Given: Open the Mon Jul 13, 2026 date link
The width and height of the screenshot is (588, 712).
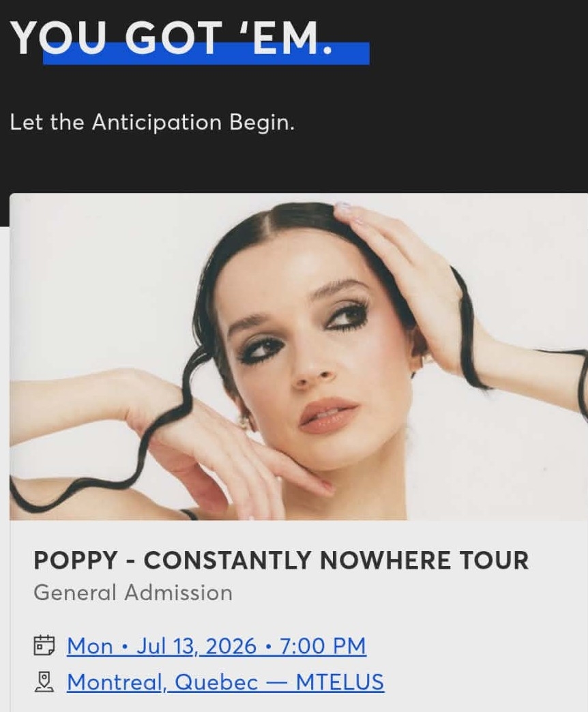Looking at the screenshot, I should click(216, 645).
